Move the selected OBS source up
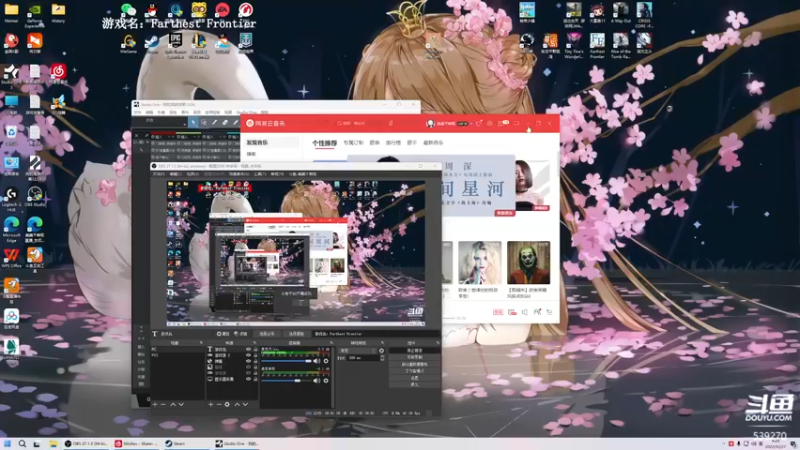 pyautogui.click(x=237, y=404)
